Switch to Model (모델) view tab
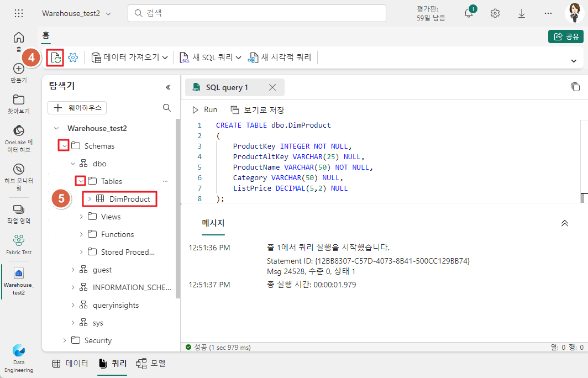This screenshot has height=378, width=588. [151, 363]
